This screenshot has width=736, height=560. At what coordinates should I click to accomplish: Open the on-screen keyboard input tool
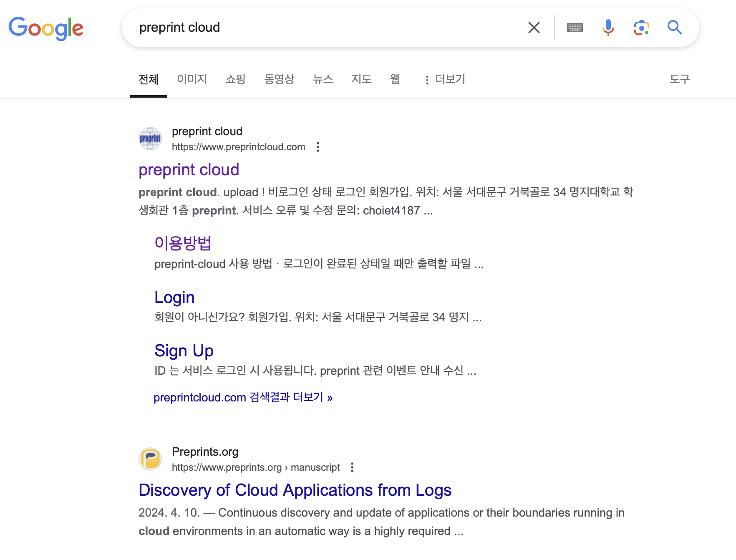(x=575, y=28)
